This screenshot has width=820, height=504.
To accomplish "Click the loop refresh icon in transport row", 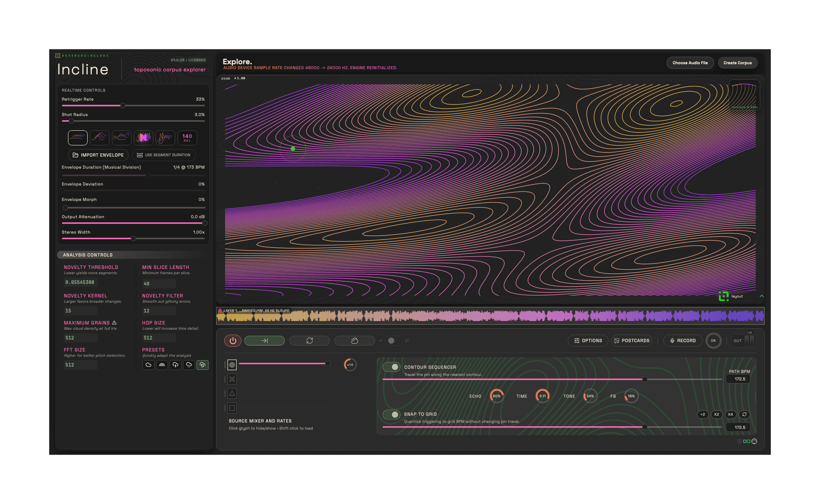I will point(309,341).
